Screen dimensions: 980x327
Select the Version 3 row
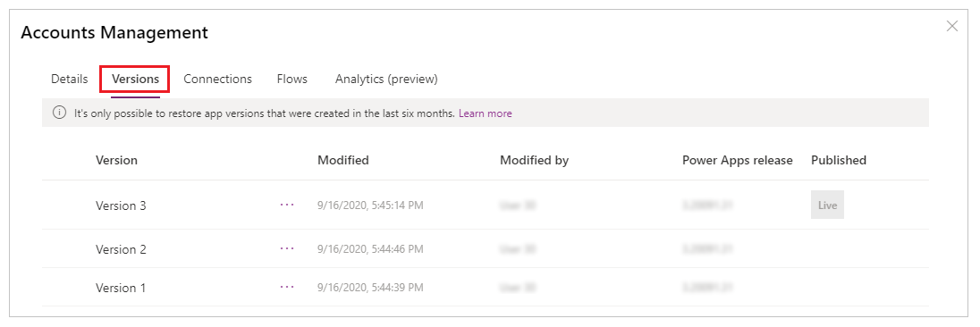pos(485,205)
